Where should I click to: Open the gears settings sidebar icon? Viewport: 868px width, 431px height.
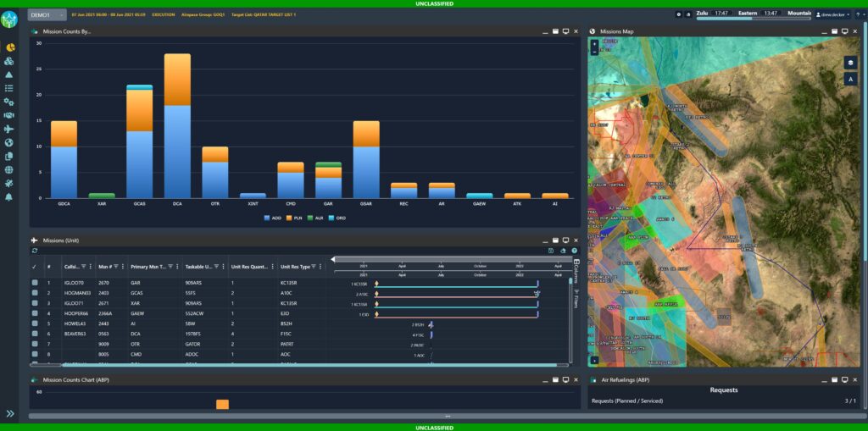8,102
